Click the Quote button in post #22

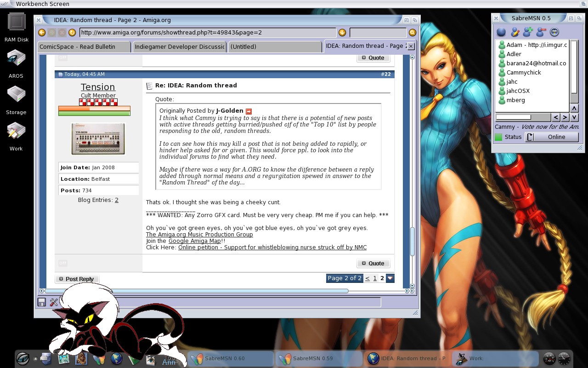tap(373, 264)
